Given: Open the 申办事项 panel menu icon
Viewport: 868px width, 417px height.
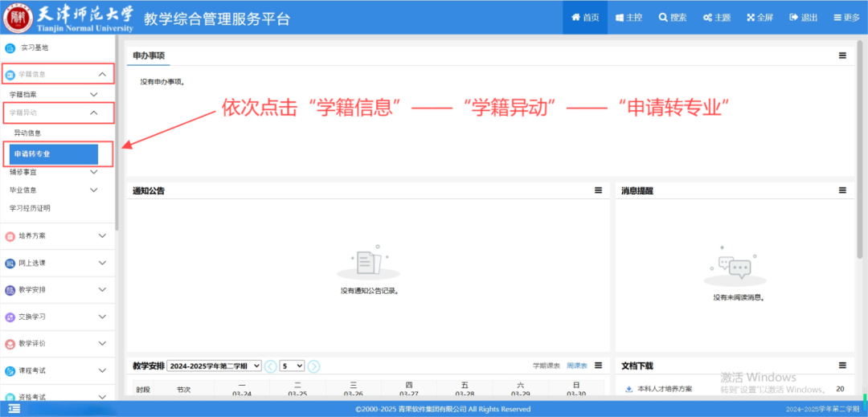Looking at the screenshot, I should [x=842, y=55].
